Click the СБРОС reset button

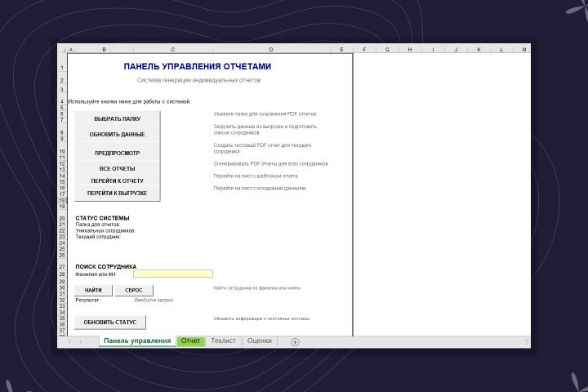pyautogui.click(x=134, y=290)
